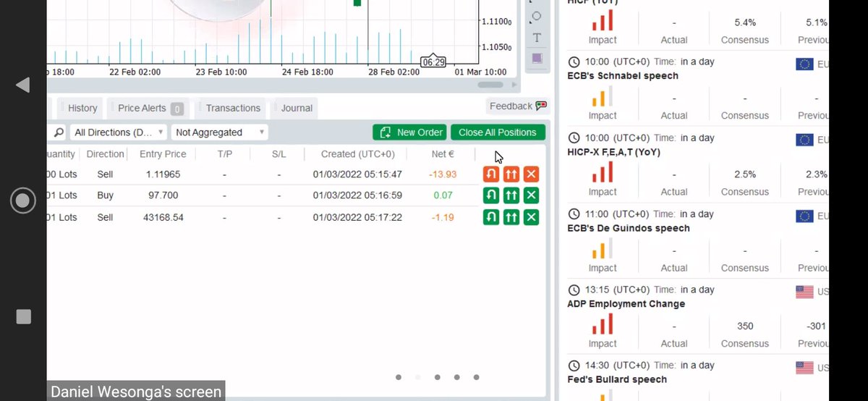Click Close All Positions button
Image resolution: width=868 pixels, height=401 pixels.
coord(498,132)
